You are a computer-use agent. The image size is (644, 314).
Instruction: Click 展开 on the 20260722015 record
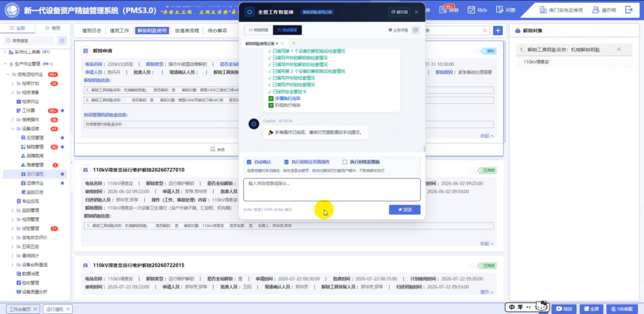click(487, 293)
